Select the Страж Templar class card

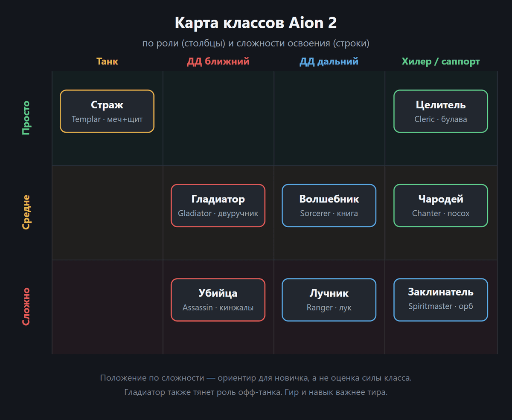tap(107, 111)
